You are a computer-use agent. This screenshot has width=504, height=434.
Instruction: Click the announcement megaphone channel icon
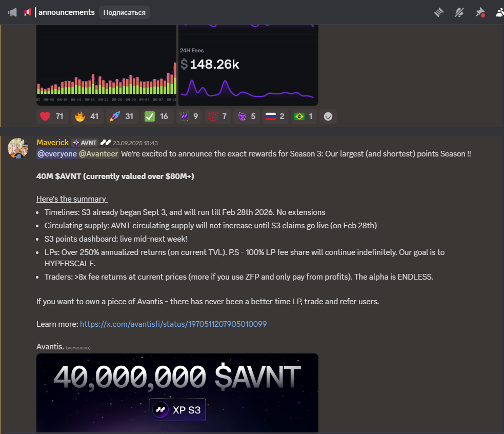[27, 12]
